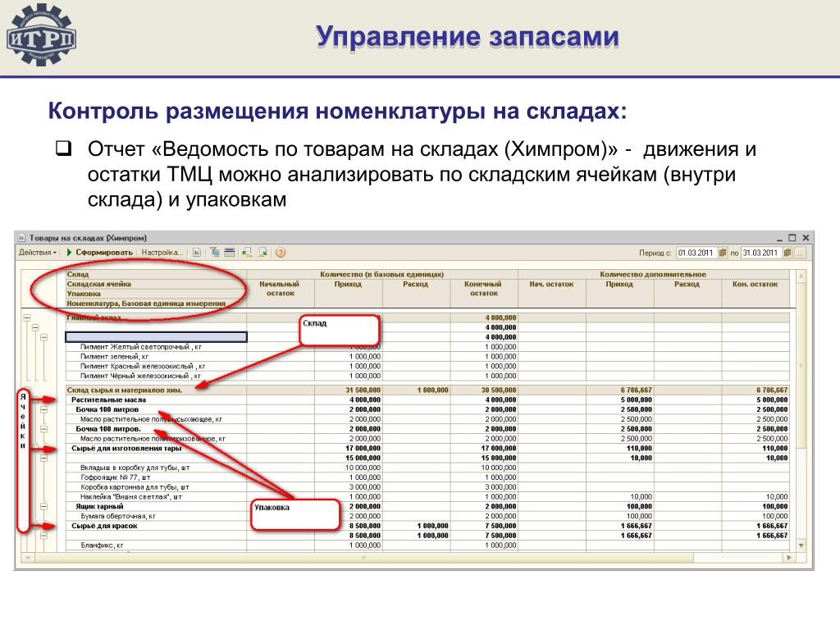Collapse group below Сырьё для изготовления тары

(x=44, y=458)
